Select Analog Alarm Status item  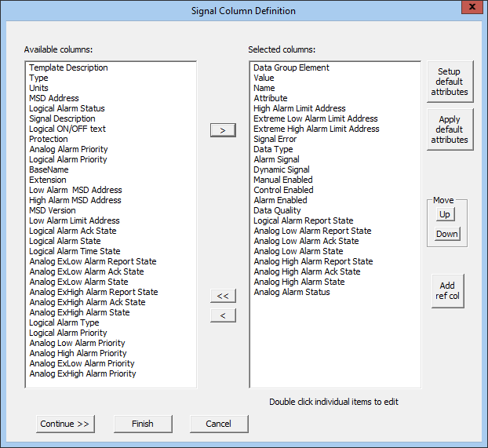pos(292,292)
